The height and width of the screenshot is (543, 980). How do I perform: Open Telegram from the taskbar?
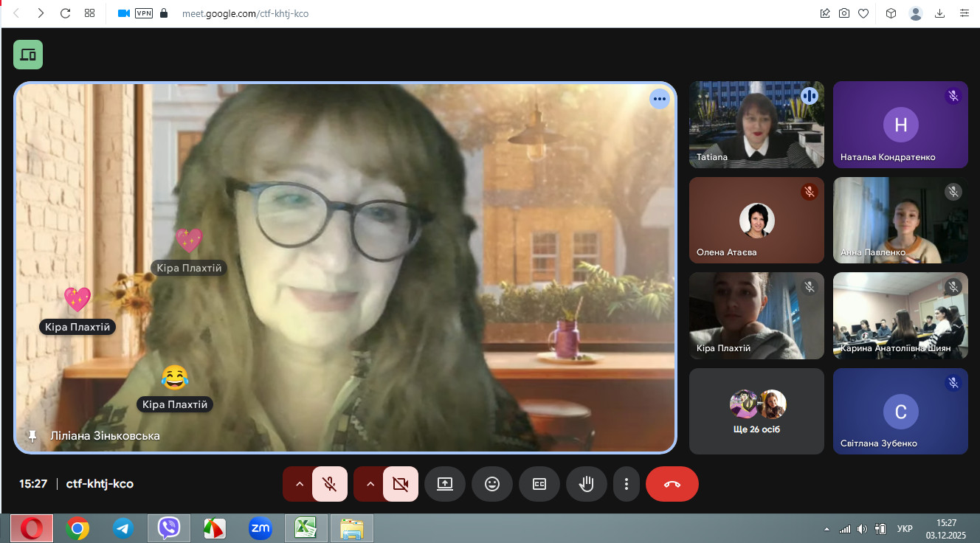(x=123, y=528)
